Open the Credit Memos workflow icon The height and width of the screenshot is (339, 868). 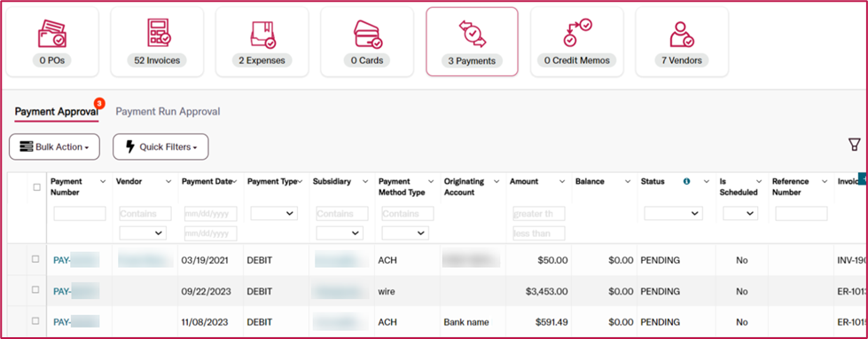pyautogui.click(x=577, y=33)
